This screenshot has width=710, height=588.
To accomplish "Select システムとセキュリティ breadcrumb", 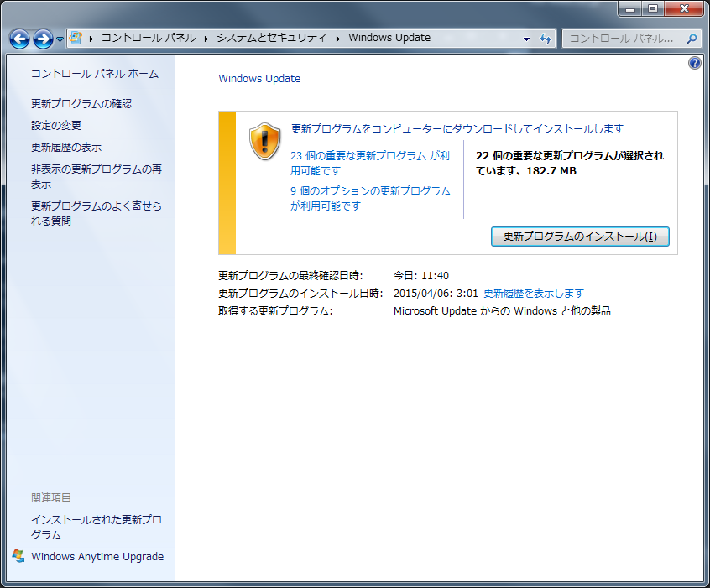I will tap(271, 38).
